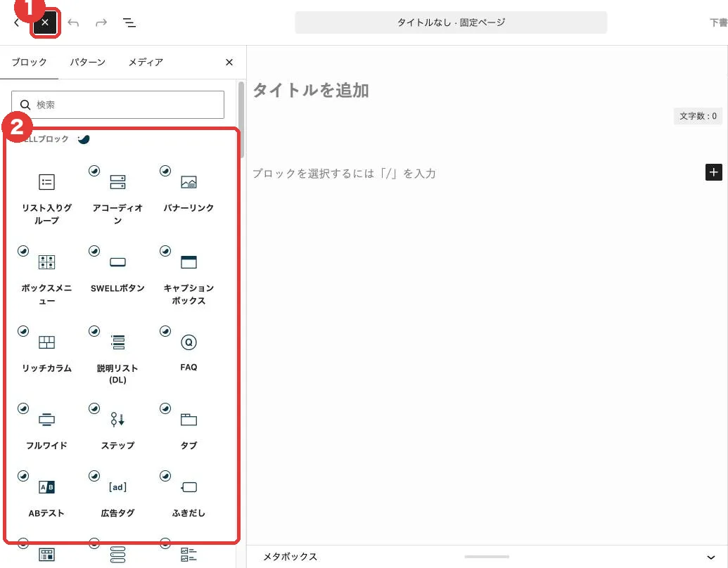Close the block inserter panel
Image resolution: width=728 pixels, height=568 pixels.
tap(229, 62)
